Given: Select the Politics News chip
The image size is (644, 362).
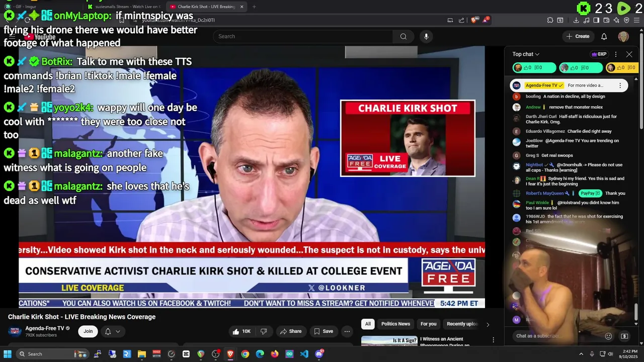Looking at the screenshot, I should pyautogui.click(x=395, y=324).
